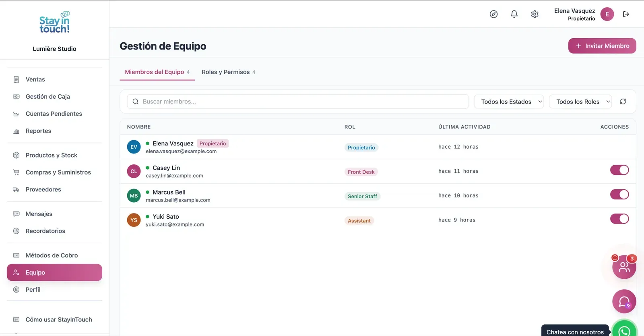Screen dimensions: 644x336
Task: Click the logout icon
Action: coord(626,14)
